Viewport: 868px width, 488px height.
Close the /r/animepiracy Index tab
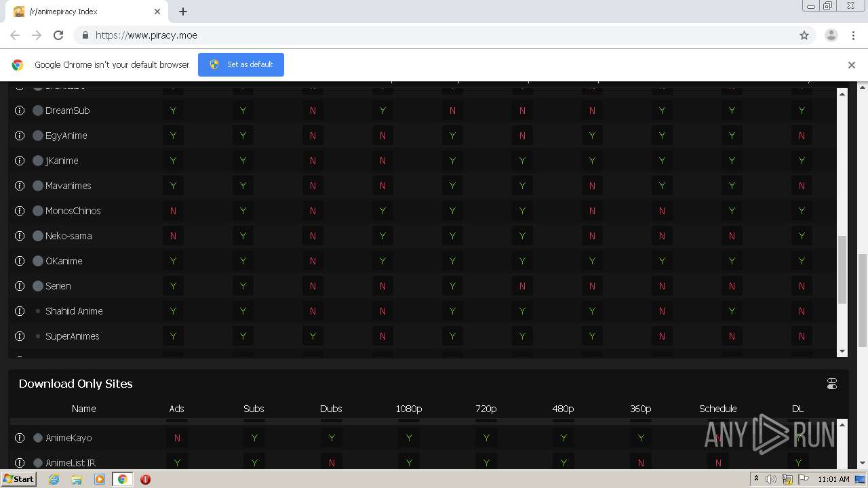tap(157, 12)
